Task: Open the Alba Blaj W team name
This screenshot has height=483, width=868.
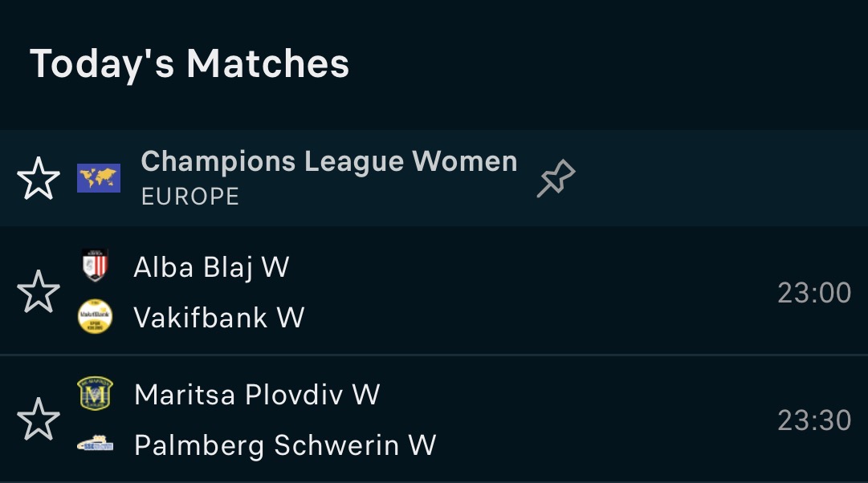Action: pos(211,266)
